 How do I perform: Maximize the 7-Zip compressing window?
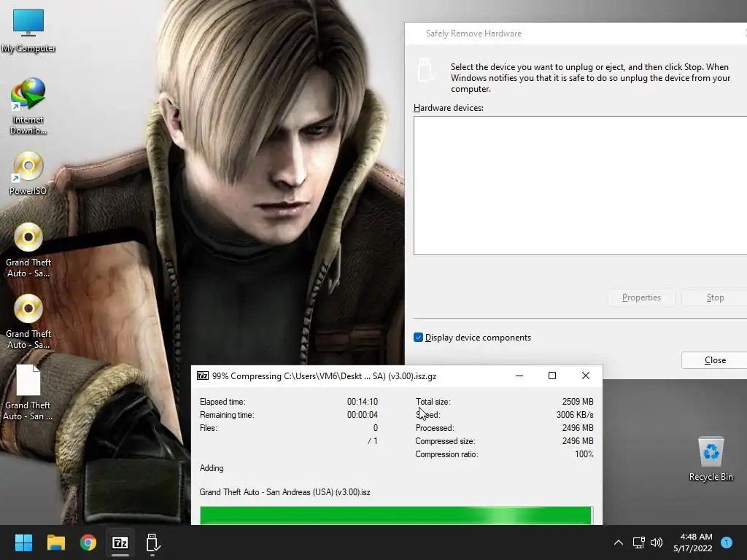pyautogui.click(x=552, y=376)
